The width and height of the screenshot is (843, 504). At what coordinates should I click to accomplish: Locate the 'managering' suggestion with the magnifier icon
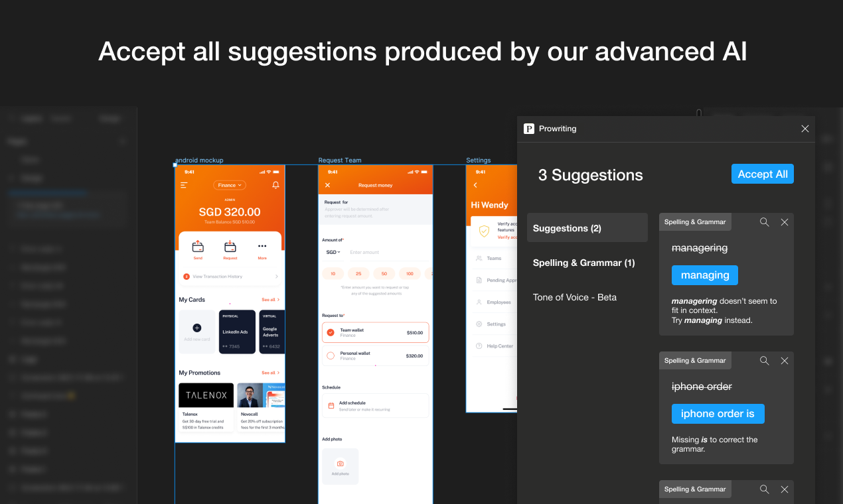click(x=765, y=222)
